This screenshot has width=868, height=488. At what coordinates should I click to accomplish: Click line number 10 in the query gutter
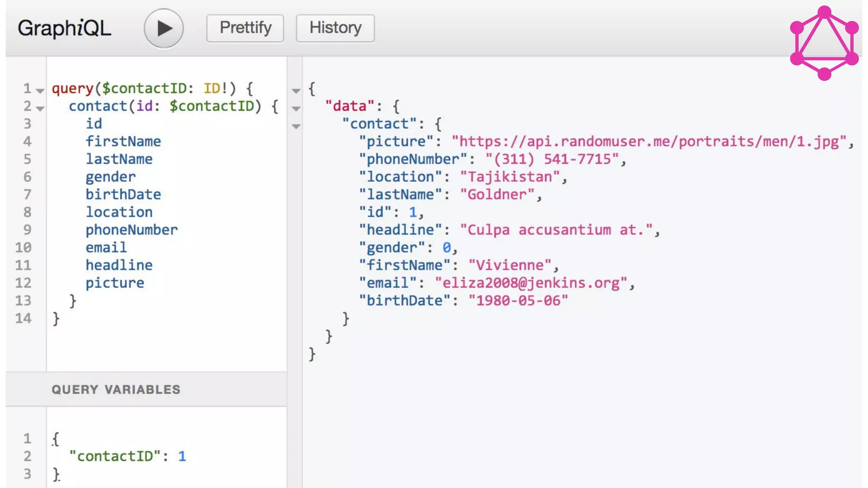[23, 247]
